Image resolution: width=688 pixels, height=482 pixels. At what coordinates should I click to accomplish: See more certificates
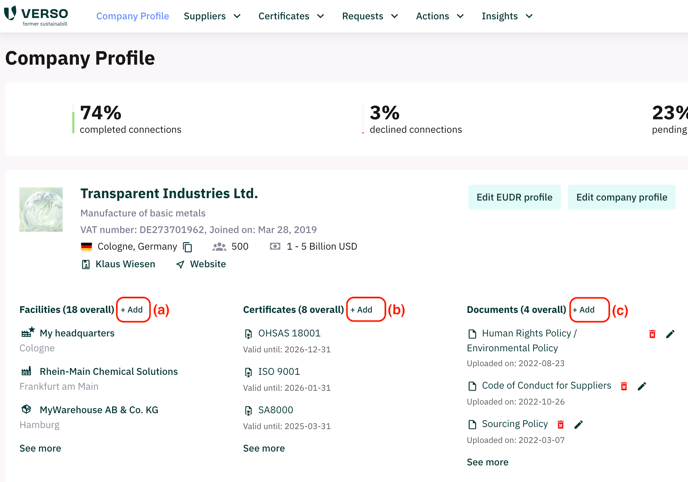tap(264, 448)
